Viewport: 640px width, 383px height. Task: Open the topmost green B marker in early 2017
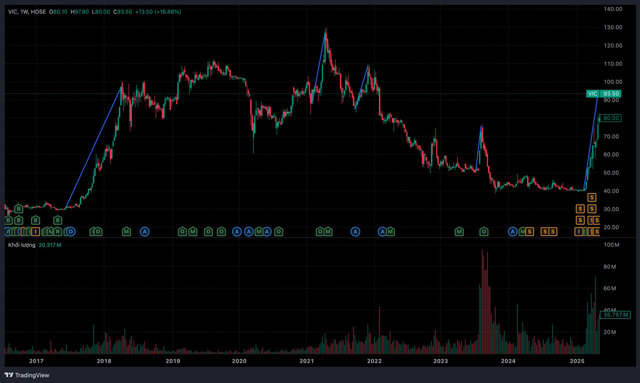pos(18,209)
